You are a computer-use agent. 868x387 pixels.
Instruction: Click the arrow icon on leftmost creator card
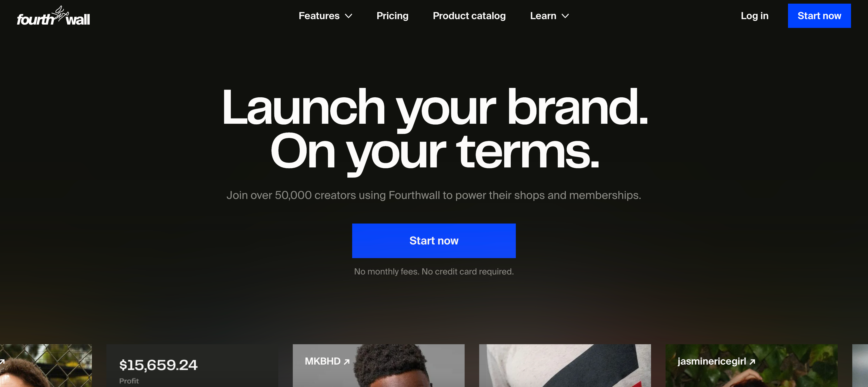pos(2,362)
